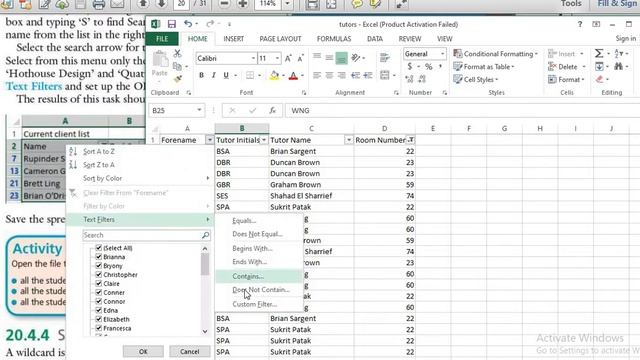The height and width of the screenshot is (360, 640).
Task: Click the Sort A to Z icon
Action: (73, 151)
